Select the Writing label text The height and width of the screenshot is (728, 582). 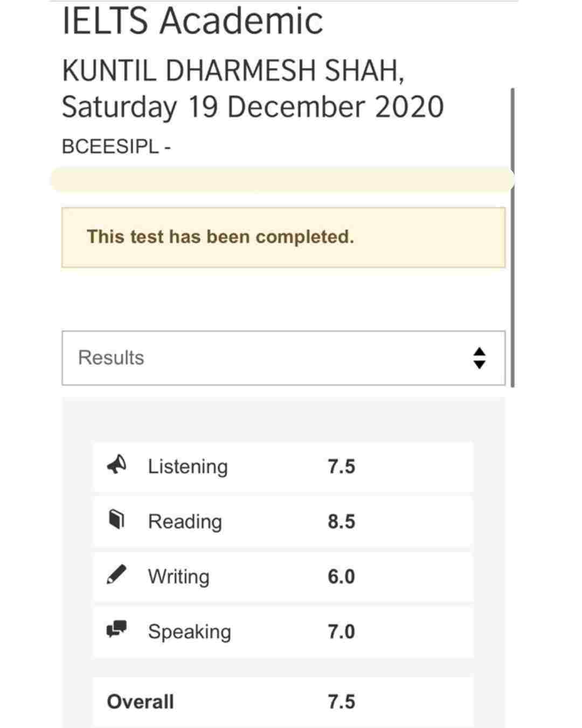coord(179,576)
